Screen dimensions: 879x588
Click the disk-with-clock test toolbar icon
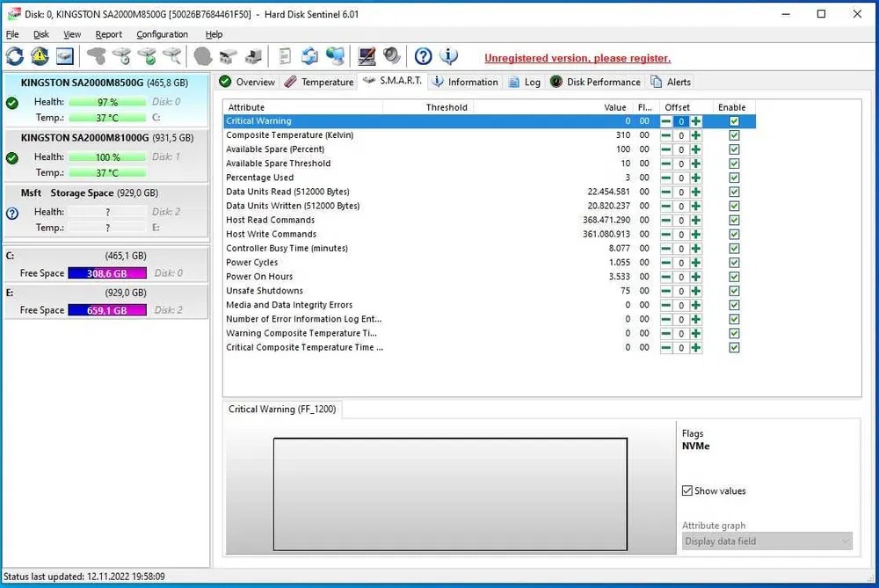[x=121, y=56]
